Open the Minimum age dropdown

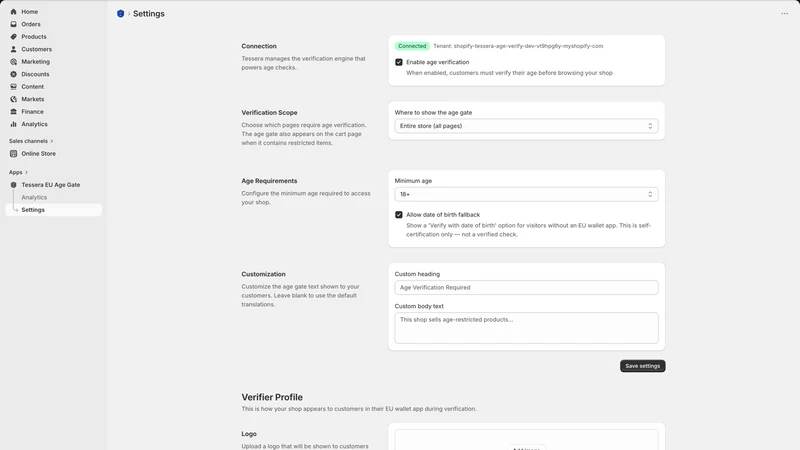click(x=526, y=194)
